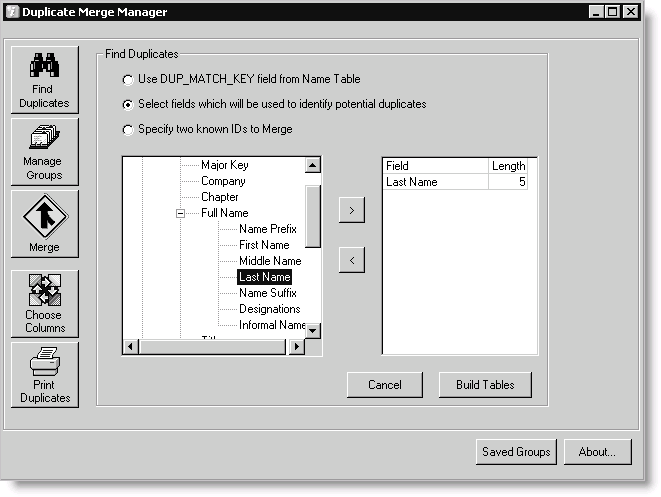Select Designations in the tree
Screen dimensions: 661x497
pyautogui.click(x=269, y=309)
